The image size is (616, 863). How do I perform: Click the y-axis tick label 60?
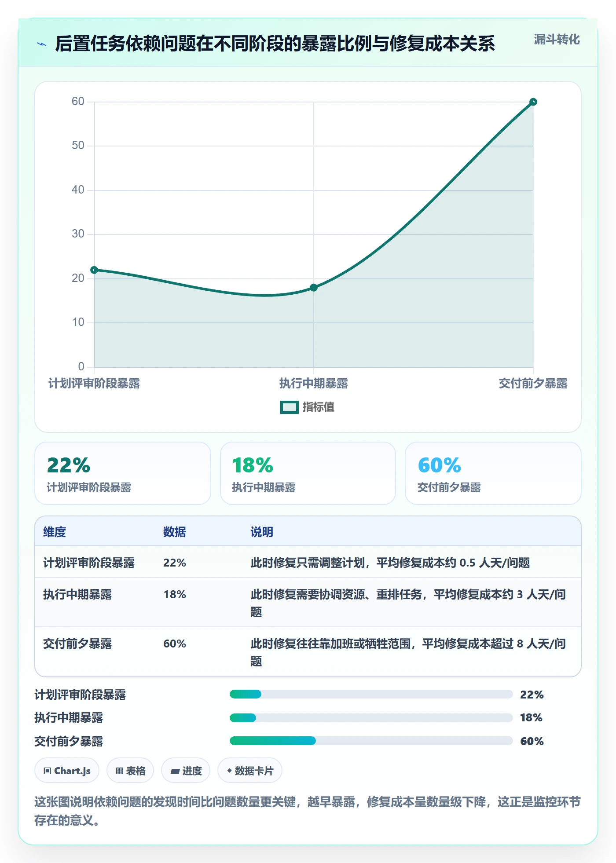tap(78, 102)
